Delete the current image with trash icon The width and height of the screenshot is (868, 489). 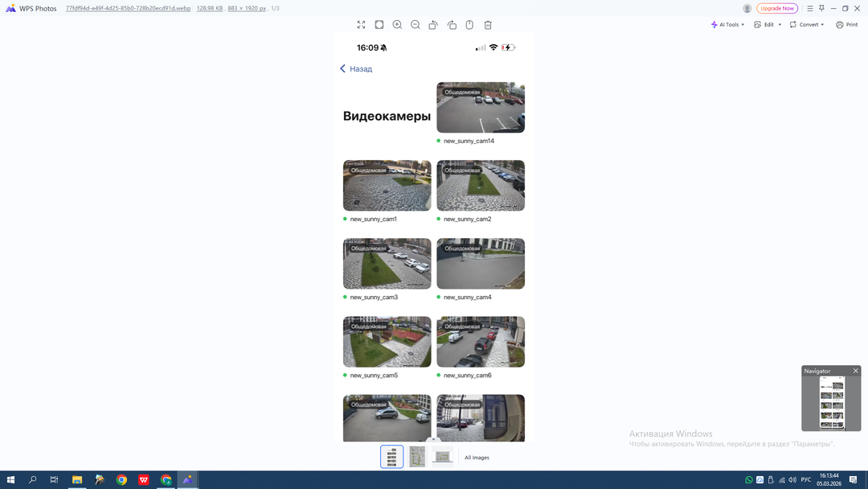coord(488,25)
